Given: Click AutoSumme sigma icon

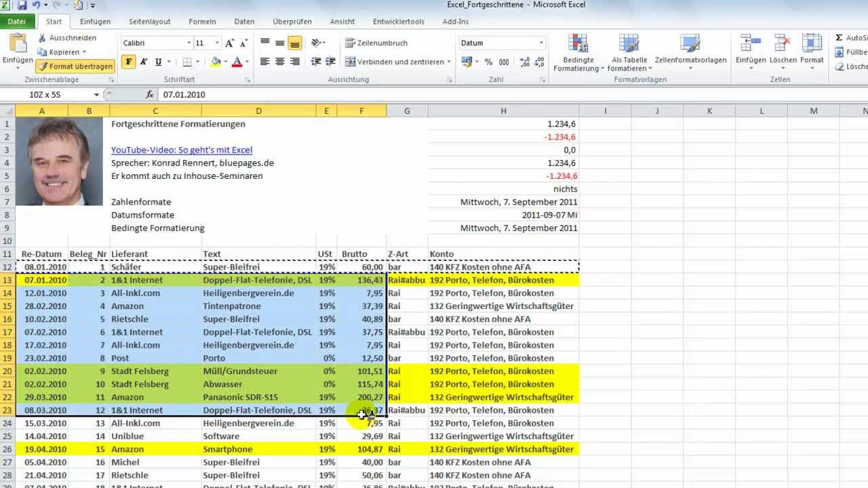Looking at the screenshot, I should click(840, 38).
